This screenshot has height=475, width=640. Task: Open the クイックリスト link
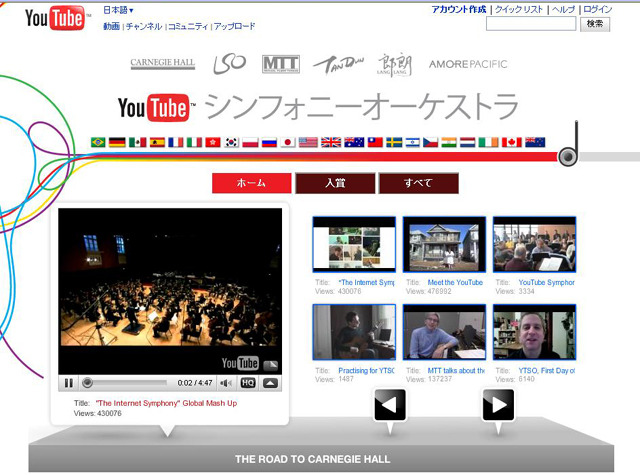tap(519, 9)
